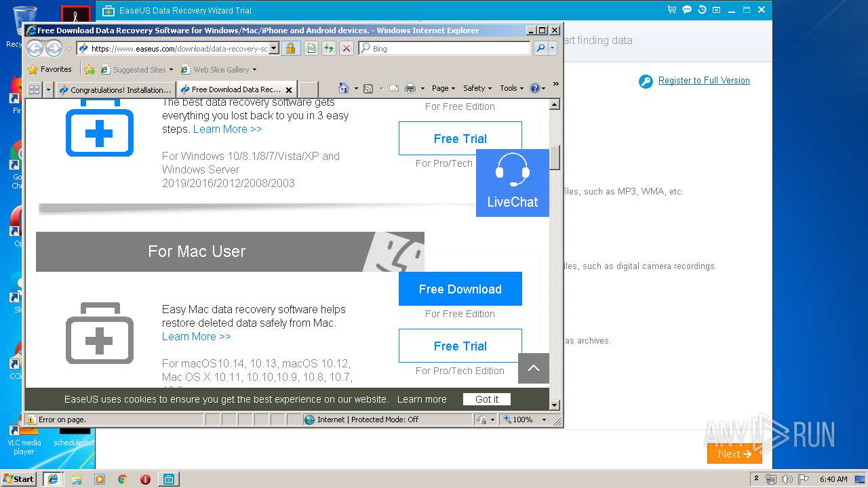Click Learn more link in cookie banner
The width and height of the screenshot is (868, 488).
click(x=422, y=399)
